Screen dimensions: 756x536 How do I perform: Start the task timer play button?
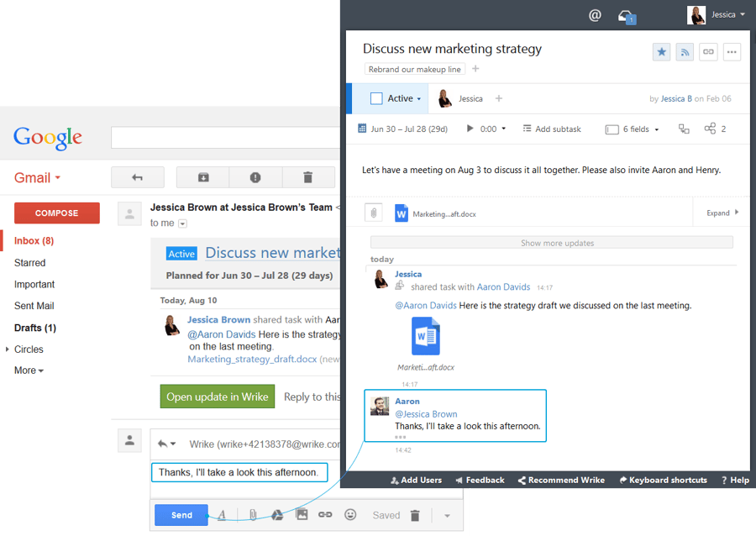[470, 129]
